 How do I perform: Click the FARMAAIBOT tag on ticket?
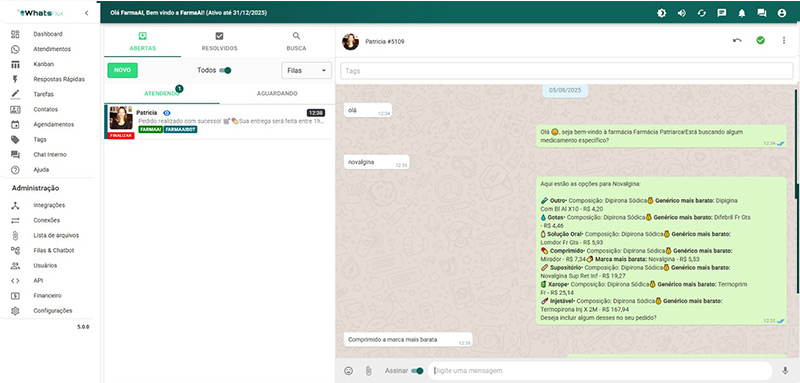[181, 130]
